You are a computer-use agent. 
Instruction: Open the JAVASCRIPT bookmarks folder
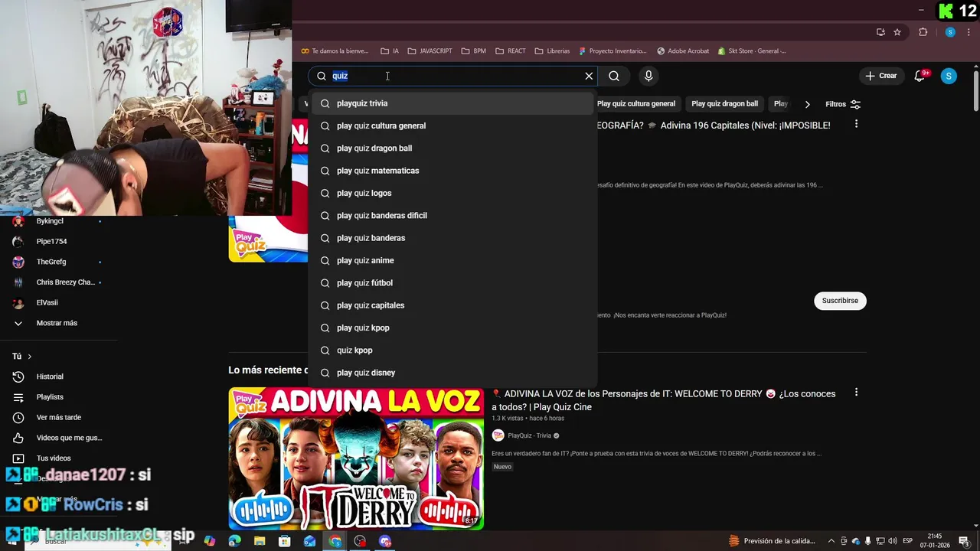click(x=430, y=51)
